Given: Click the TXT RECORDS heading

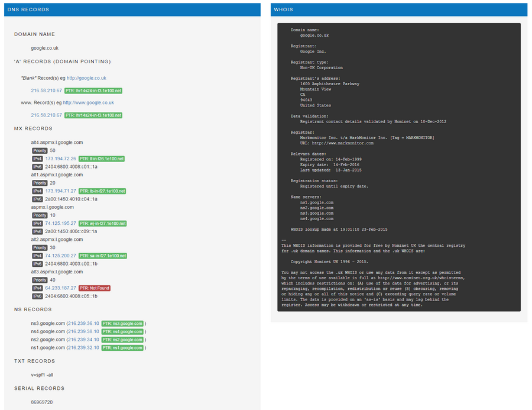Looking at the screenshot, I should tap(34, 361).
